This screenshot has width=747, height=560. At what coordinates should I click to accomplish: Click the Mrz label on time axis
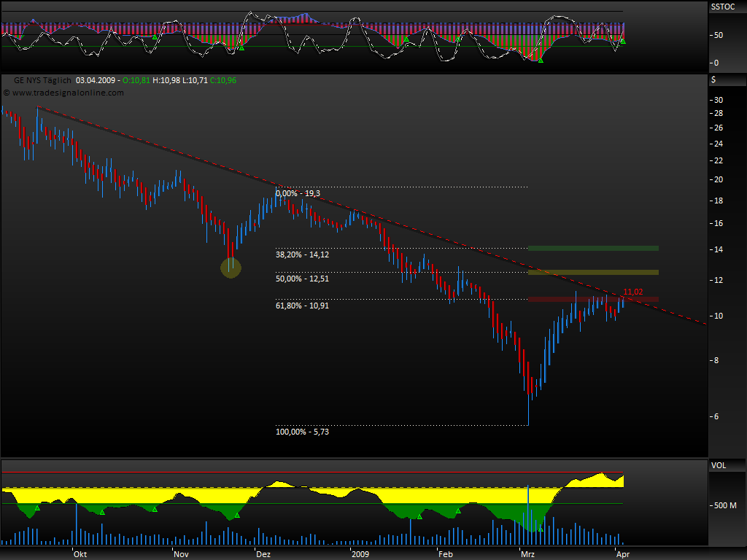[527, 554]
